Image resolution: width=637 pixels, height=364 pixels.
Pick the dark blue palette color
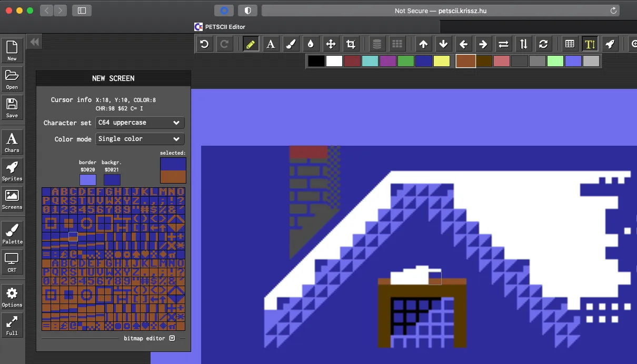pos(424,61)
